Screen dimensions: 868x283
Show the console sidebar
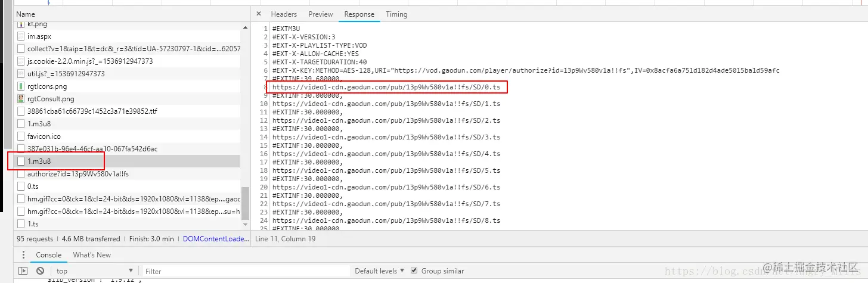click(23, 271)
